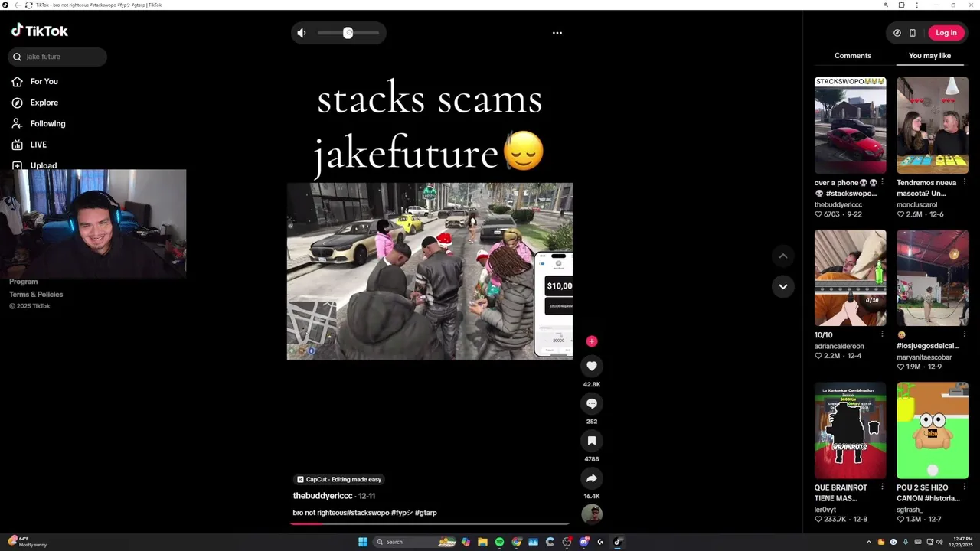Click the monclusarol username
Screen dimensions: 980x551
point(916,204)
